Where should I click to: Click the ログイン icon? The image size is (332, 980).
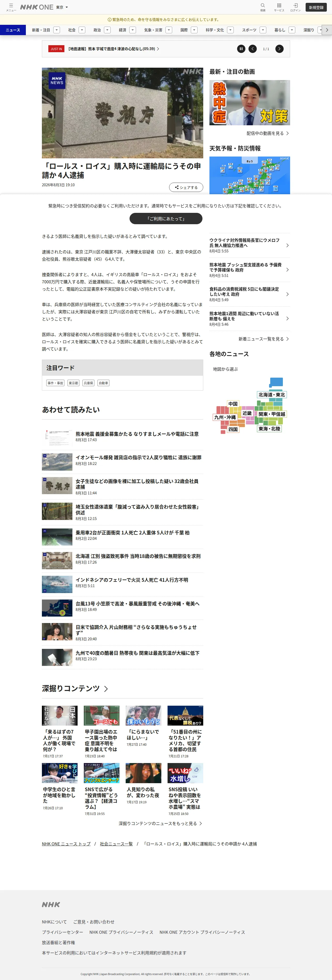296,7
